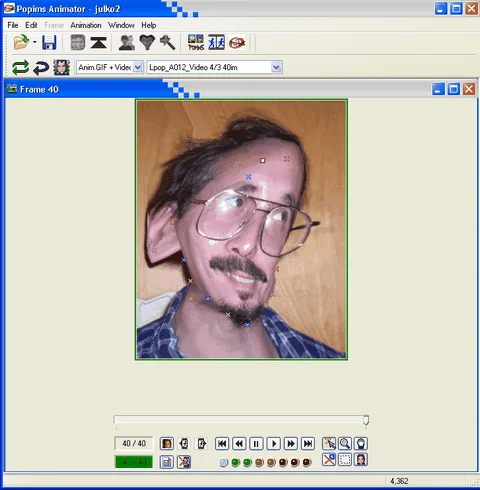
Task: Click the frame counter field showing 40 / 40
Action: 134,443
